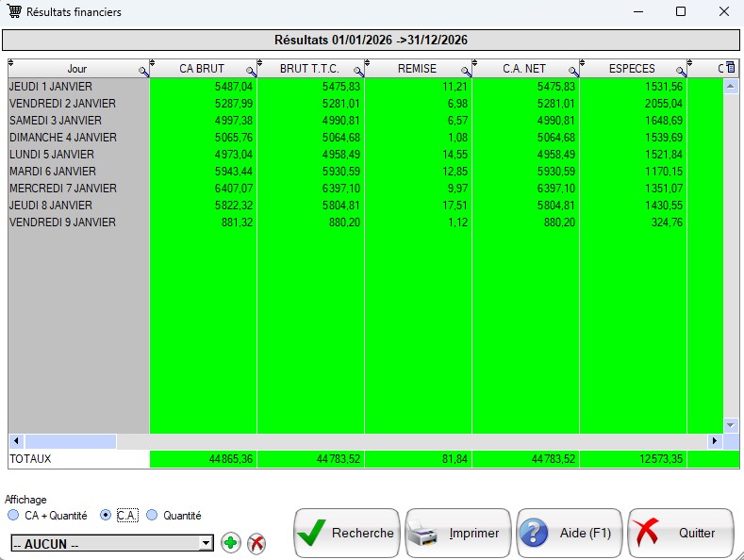Select the C.A. display radio button
744x560 pixels.
[x=106, y=516]
